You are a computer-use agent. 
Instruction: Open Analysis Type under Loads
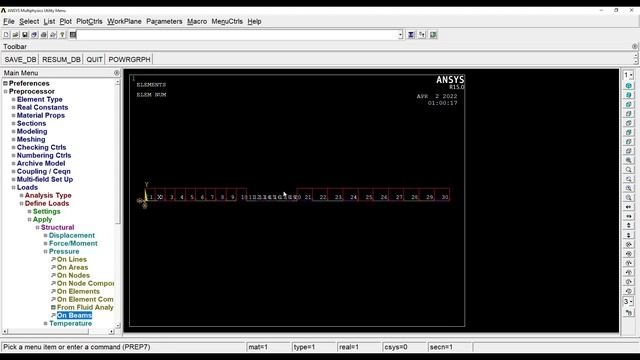(48, 196)
